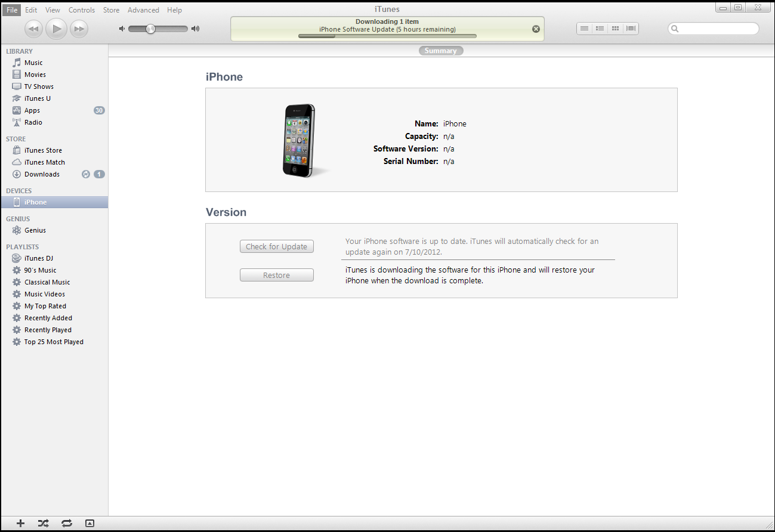
Task: Click the low-volume speaker icon
Action: point(122,29)
